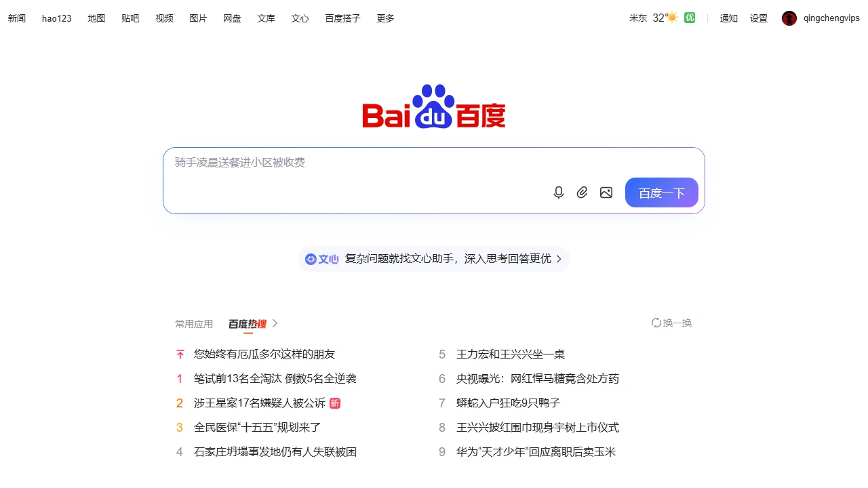This screenshot has width=868, height=488.
Task: Click the qingchengvips username
Action: (x=831, y=18)
